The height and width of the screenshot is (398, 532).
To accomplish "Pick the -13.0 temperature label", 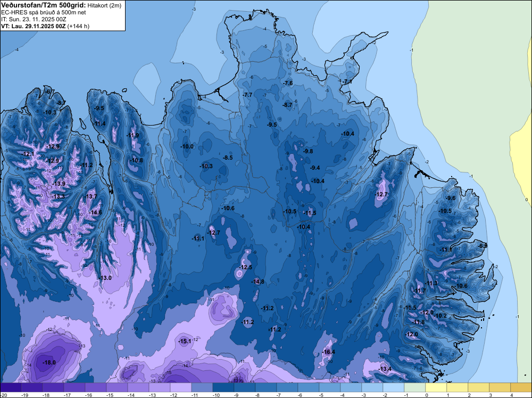I will click(105, 278).
